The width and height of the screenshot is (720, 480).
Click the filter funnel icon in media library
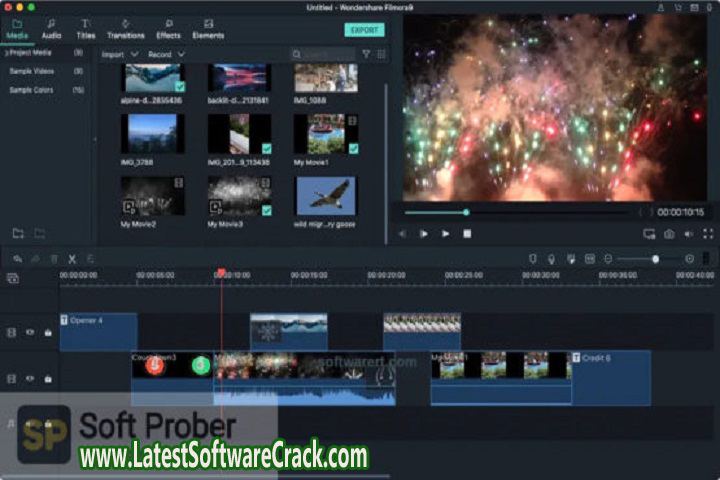[365, 54]
